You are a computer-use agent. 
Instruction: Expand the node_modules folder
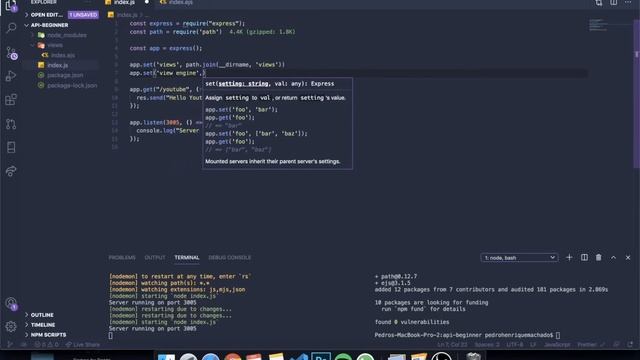coord(61,35)
